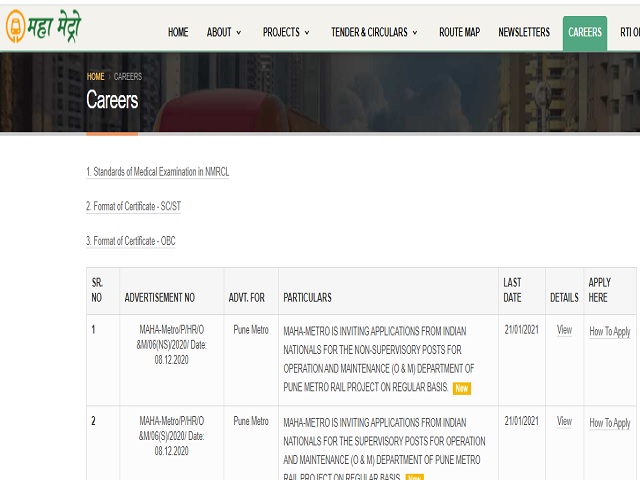Image resolution: width=640 pixels, height=480 pixels.
Task: Click the SR. NO column header
Action: (x=97, y=290)
